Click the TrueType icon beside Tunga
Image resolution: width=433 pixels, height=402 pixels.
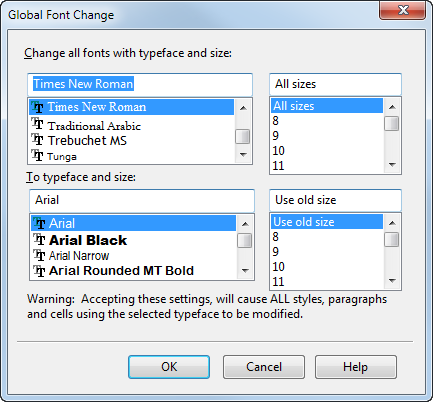37,155
